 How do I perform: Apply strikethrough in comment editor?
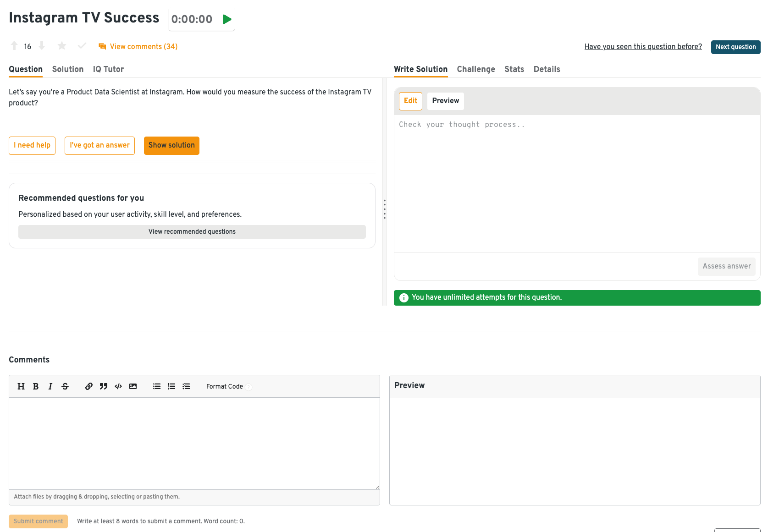tap(65, 386)
